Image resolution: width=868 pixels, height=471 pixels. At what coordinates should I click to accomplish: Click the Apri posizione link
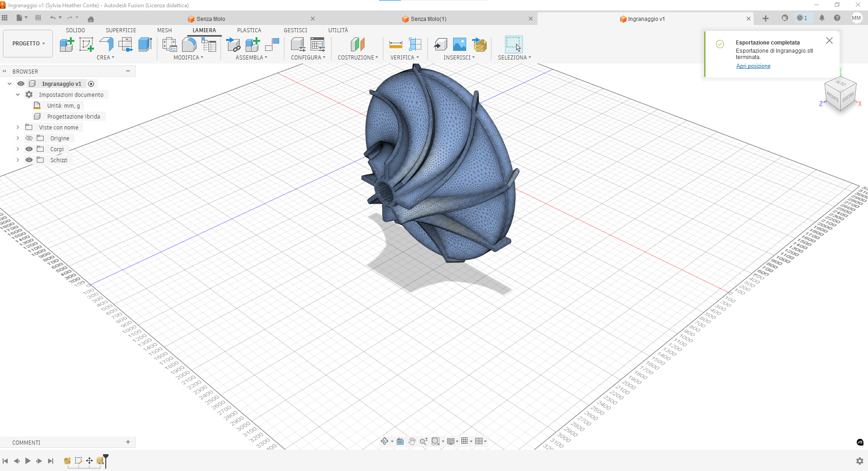753,66
